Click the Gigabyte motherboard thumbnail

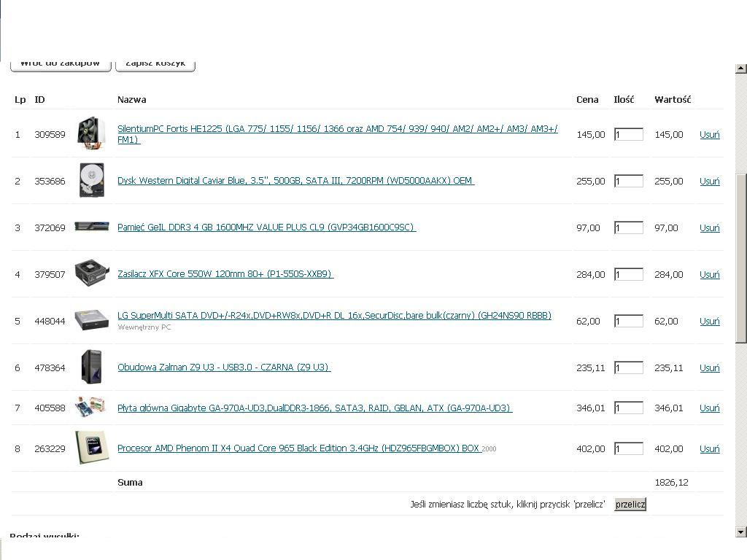[91, 407]
